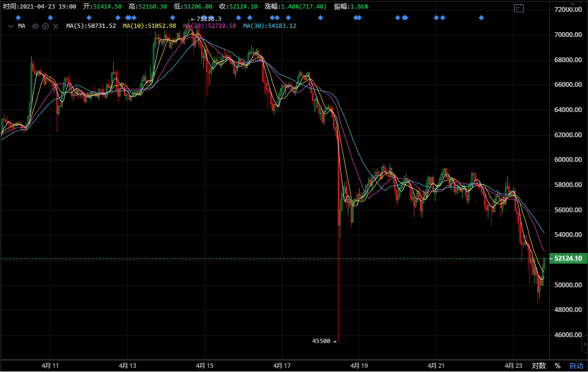Open MA indicator settings hexagon icon

pyautogui.click(x=46, y=26)
